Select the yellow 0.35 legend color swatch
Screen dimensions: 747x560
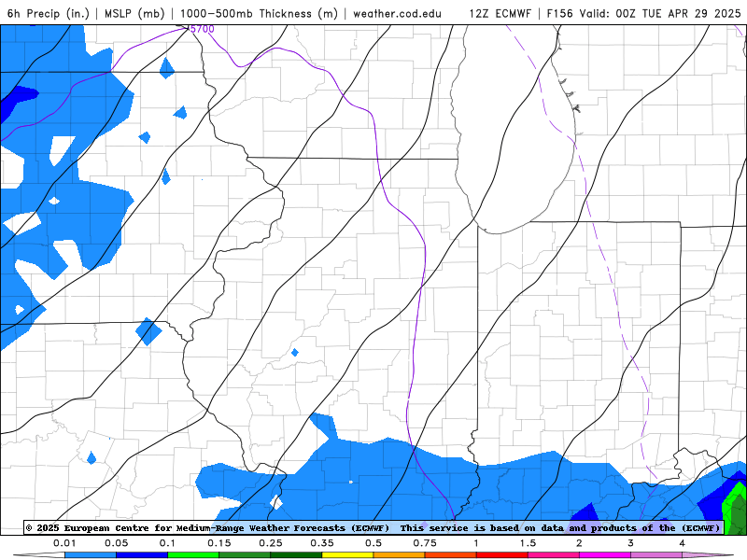click(347, 555)
